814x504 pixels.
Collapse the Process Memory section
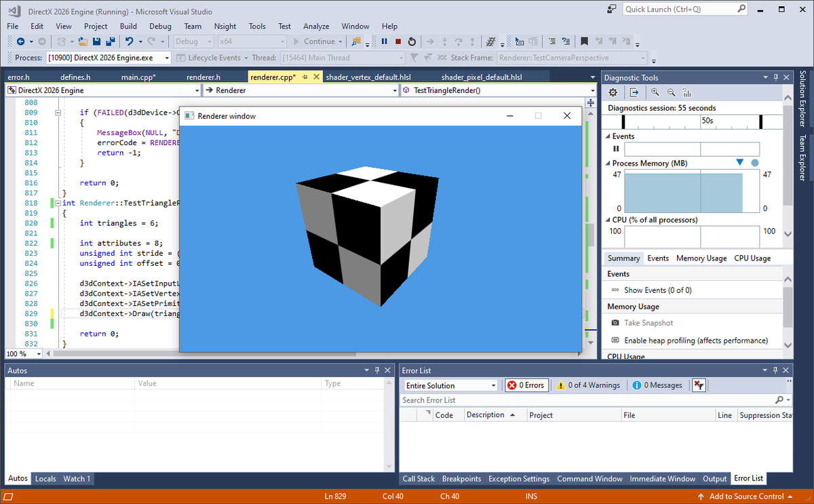(608, 163)
